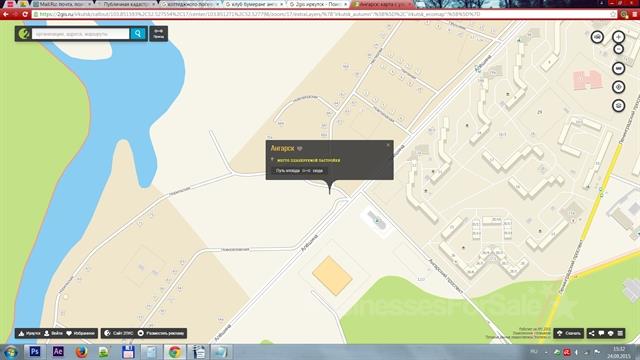640x360 pixels.
Task: Click the Войти login button
Action: (x=53, y=333)
